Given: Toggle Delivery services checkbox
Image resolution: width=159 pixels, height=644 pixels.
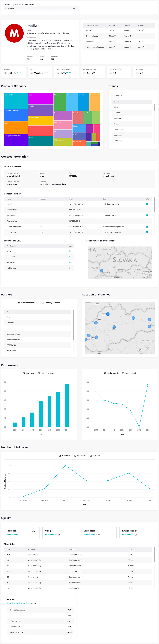Looking at the screenshot, I should coord(43,303).
